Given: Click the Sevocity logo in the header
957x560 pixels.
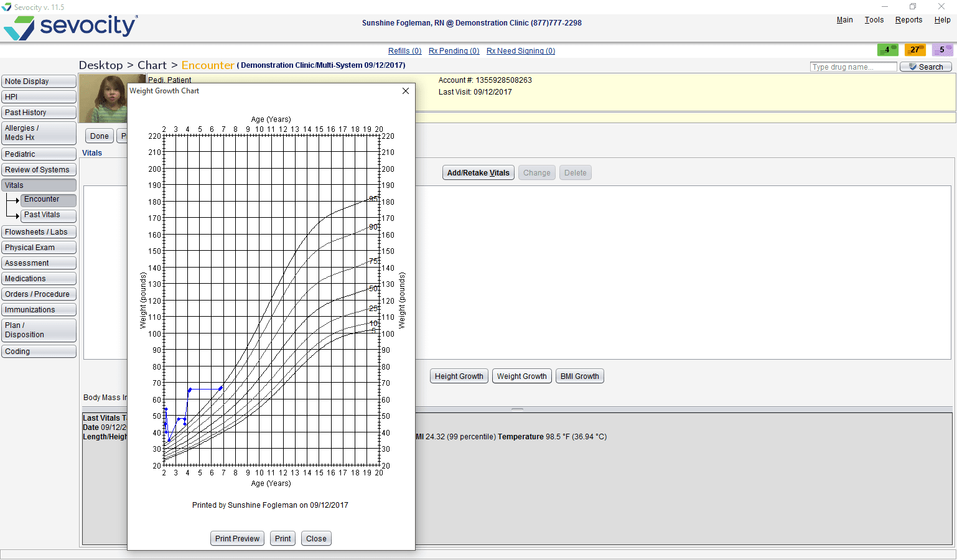Looking at the screenshot, I should click(71, 27).
